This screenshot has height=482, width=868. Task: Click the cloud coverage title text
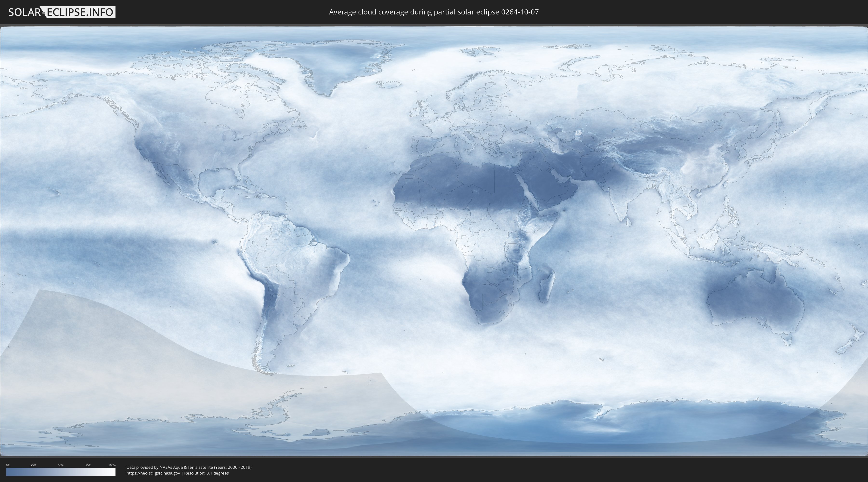[434, 12]
